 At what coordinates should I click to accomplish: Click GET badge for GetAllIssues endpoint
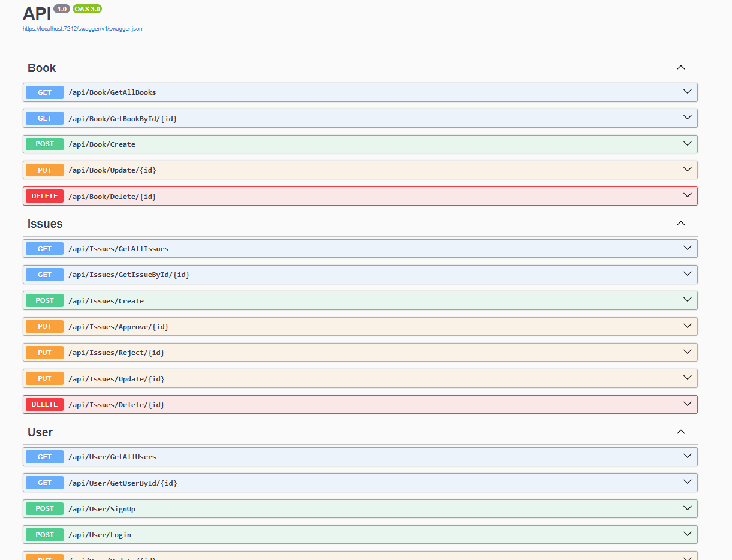tap(44, 249)
